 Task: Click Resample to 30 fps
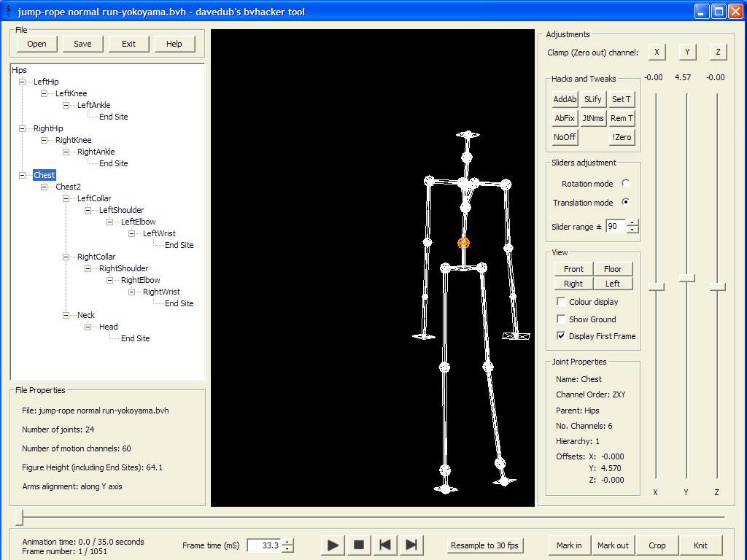(x=484, y=545)
